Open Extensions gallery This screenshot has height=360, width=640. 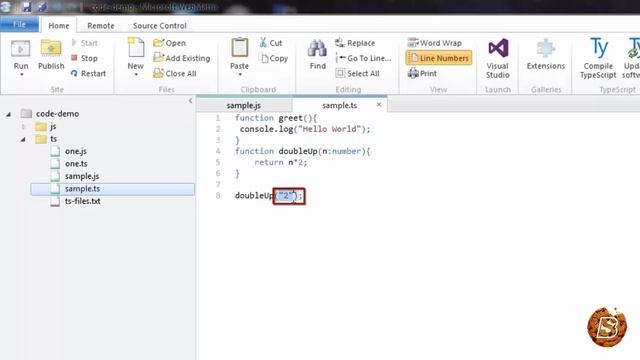(x=546, y=54)
